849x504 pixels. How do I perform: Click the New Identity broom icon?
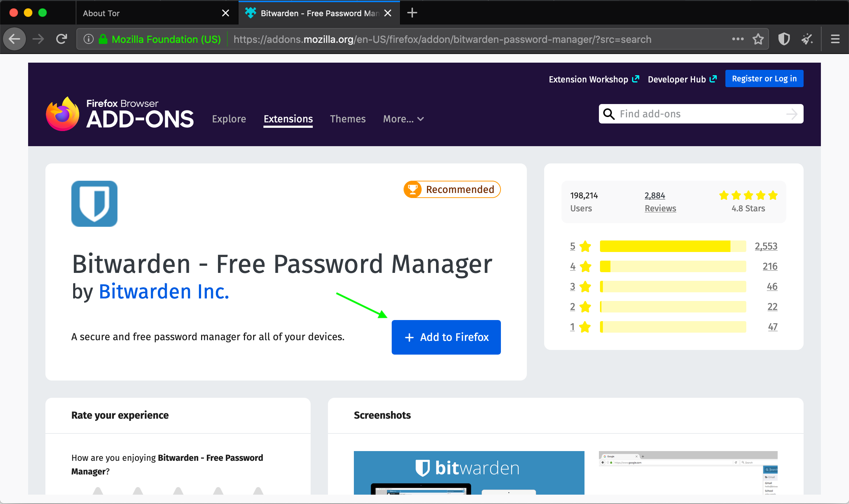(x=807, y=39)
